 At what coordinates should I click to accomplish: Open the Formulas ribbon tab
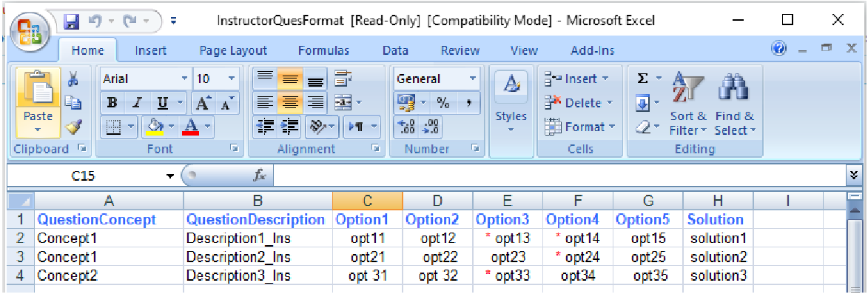pyautogui.click(x=323, y=50)
